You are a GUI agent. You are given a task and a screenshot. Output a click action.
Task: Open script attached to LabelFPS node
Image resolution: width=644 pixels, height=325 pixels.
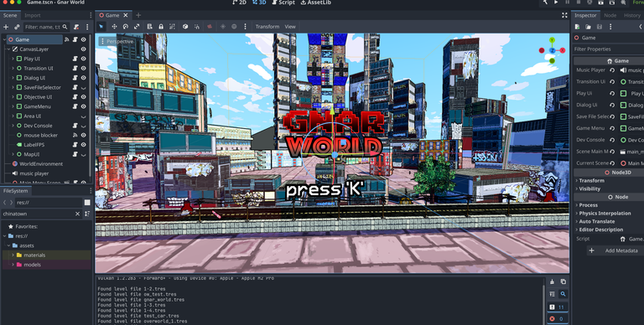pyautogui.click(x=75, y=145)
